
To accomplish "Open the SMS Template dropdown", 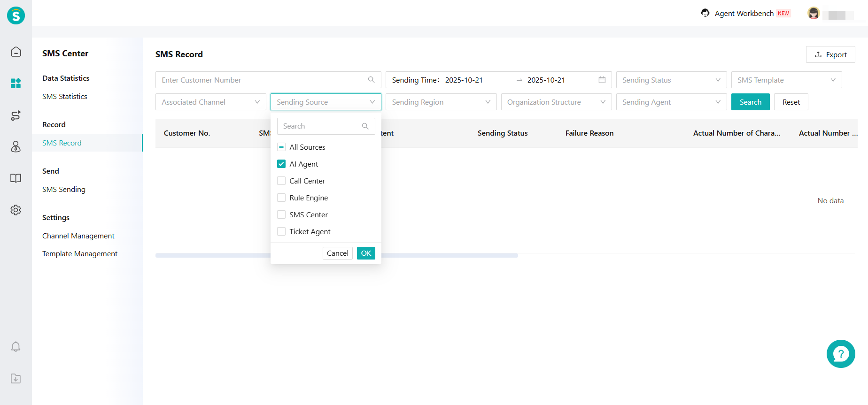I will pyautogui.click(x=786, y=80).
